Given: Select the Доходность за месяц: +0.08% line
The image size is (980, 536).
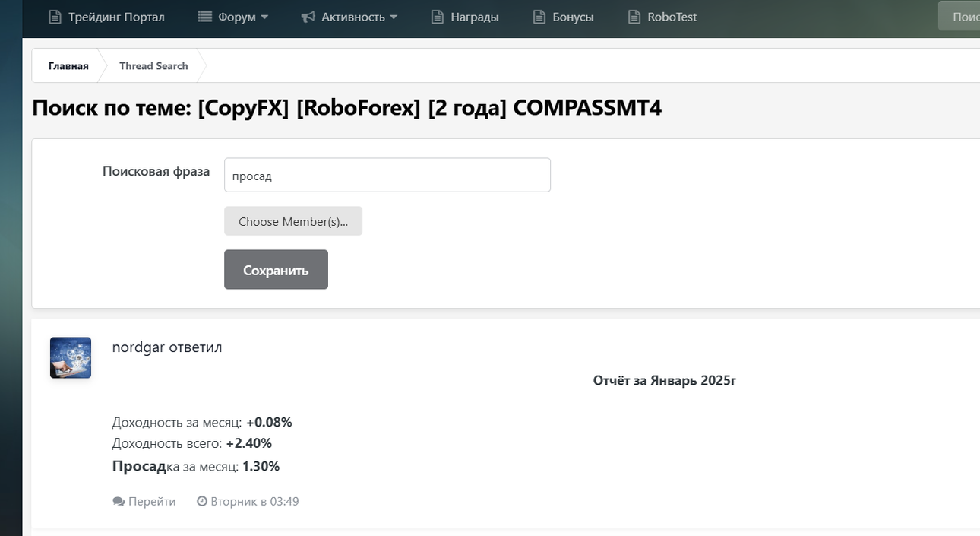Looking at the screenshot, I should coord(202,422).
